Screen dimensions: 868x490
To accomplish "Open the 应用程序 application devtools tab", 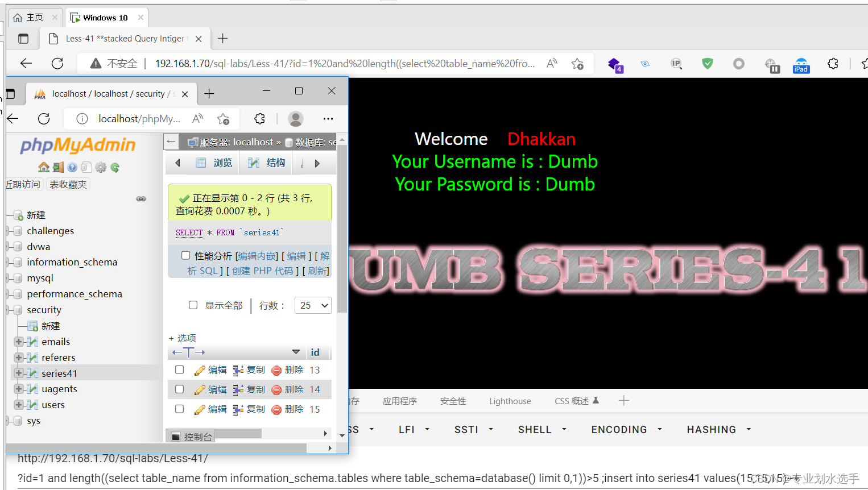I will pyautogui.click(x=400, y=401).
